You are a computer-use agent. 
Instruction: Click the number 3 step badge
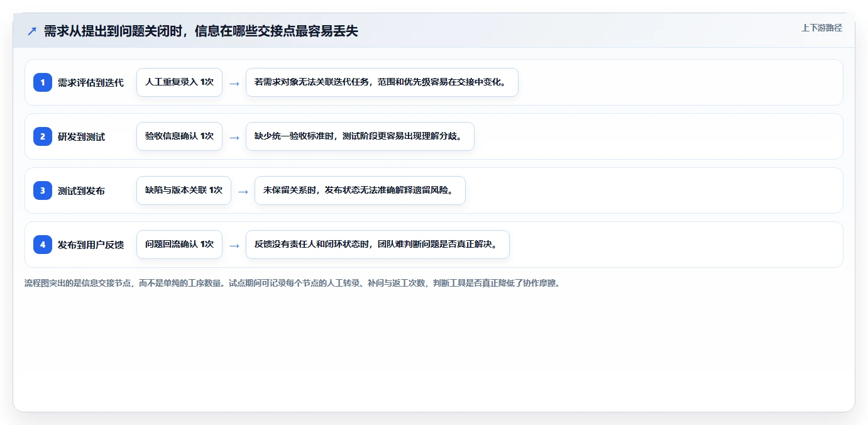(x=43, y=190)
